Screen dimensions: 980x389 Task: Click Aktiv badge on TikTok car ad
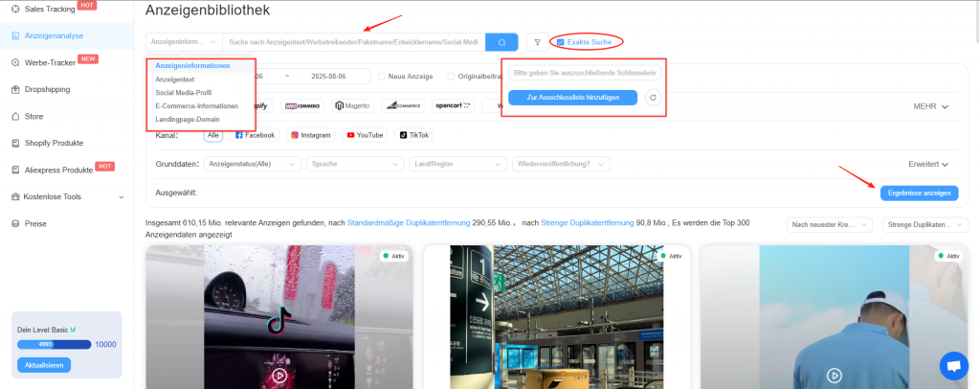click(x=395, y=257)
